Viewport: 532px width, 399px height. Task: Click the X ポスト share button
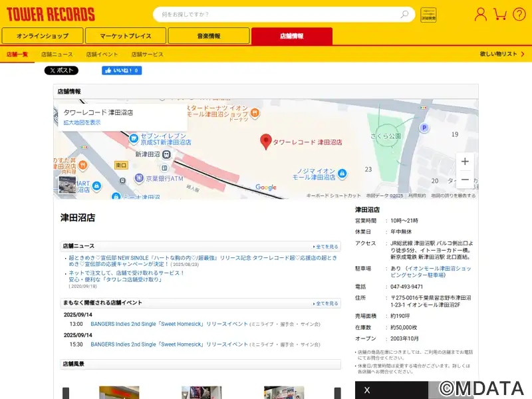tap(61, 70)
